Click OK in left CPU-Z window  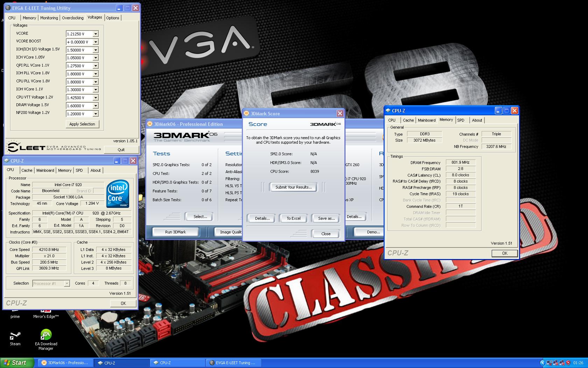tap(123, 304)
